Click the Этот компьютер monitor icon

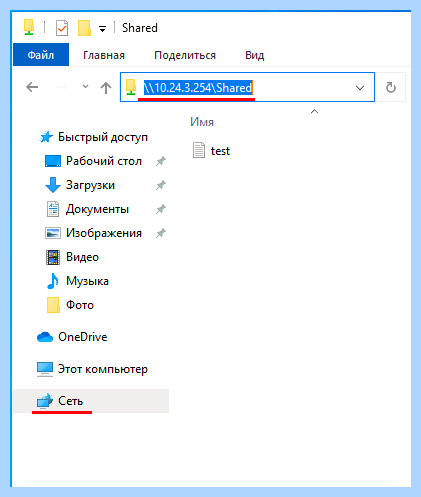[x=45, y=369]
